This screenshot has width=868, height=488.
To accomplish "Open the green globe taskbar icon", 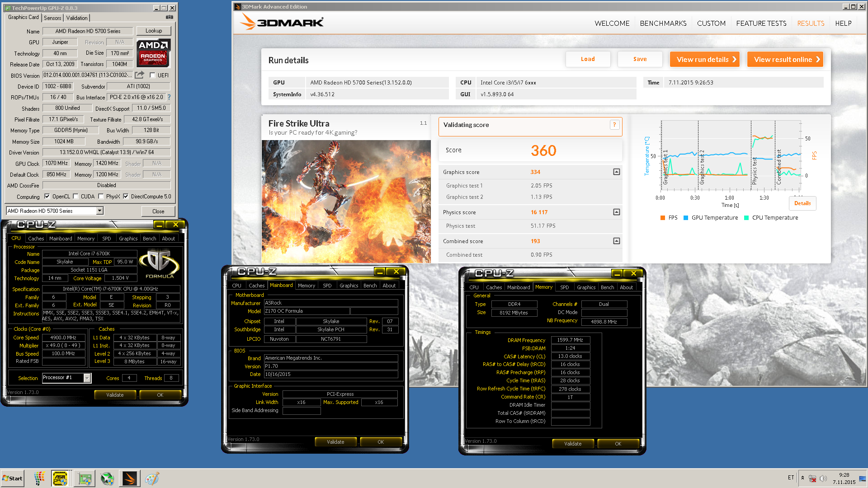I will (x=107, y=479).
